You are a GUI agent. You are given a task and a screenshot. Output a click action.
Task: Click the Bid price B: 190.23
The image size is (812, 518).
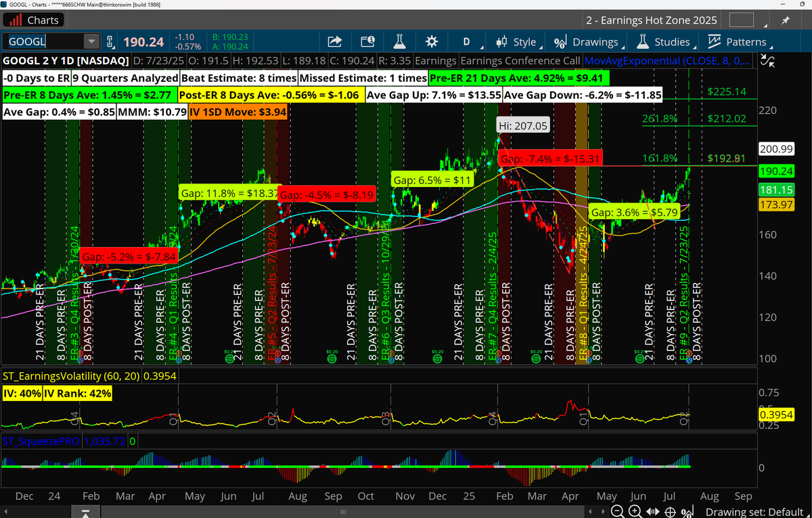(x=231, y=38)
